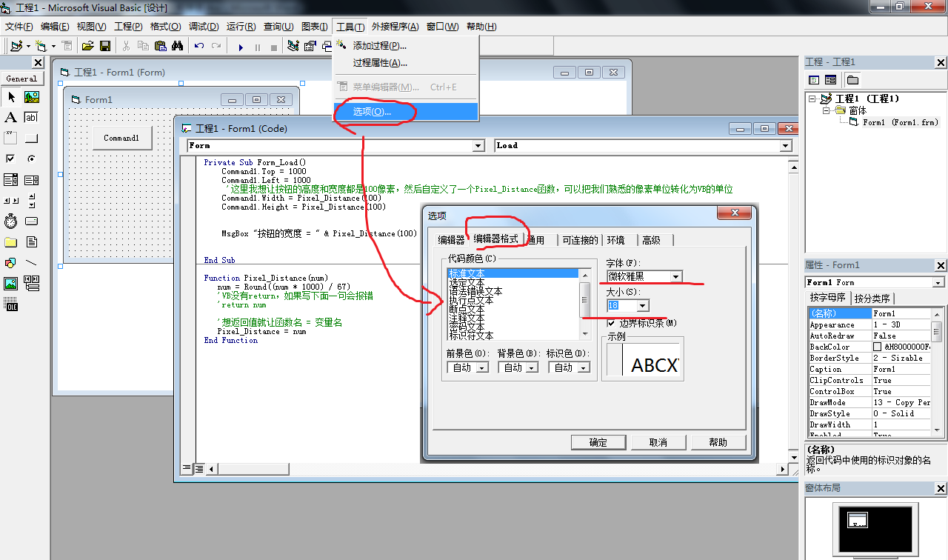Select the horizontal scroll bar tool

coord(11,201)
